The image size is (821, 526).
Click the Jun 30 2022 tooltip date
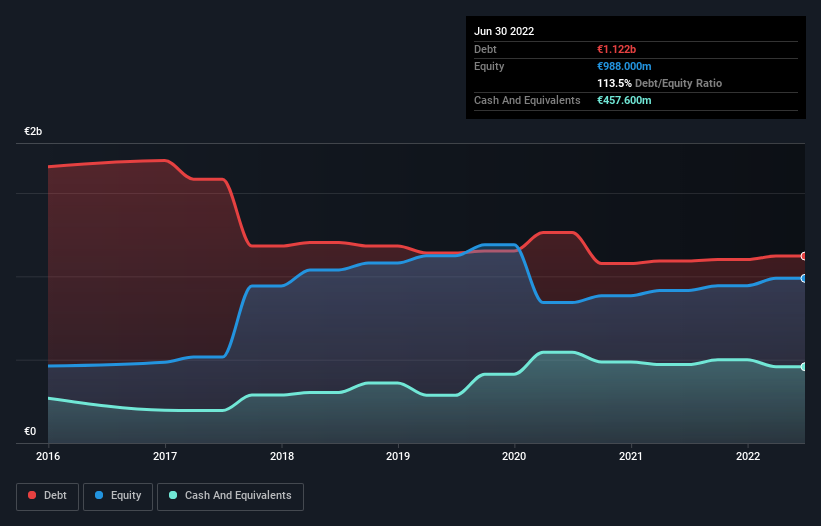(x=504, y=31)
